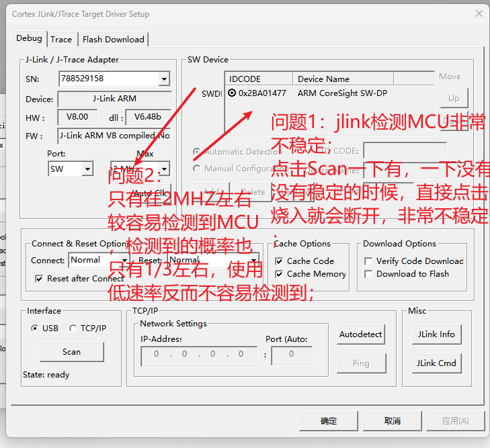
Task: Select the TCP/IP interface radio button
Action: [73, 328]
